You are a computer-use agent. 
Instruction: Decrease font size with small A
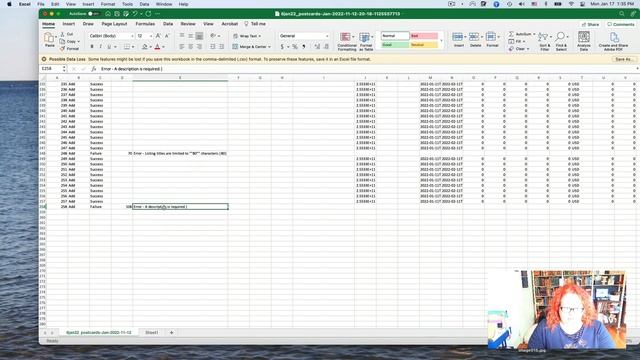[167, 36]
